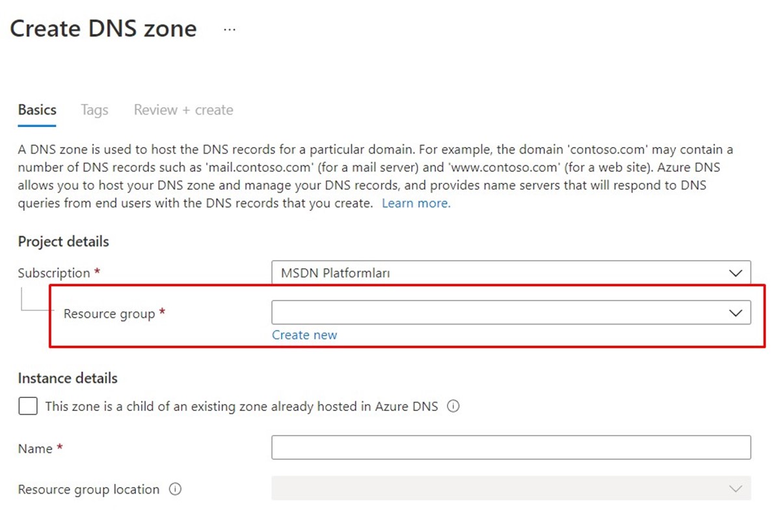Viewport: 774px width, 532px height.
Task: Click info icon next to child zone option
Action: pyautogui.click(x=453, y=406)
